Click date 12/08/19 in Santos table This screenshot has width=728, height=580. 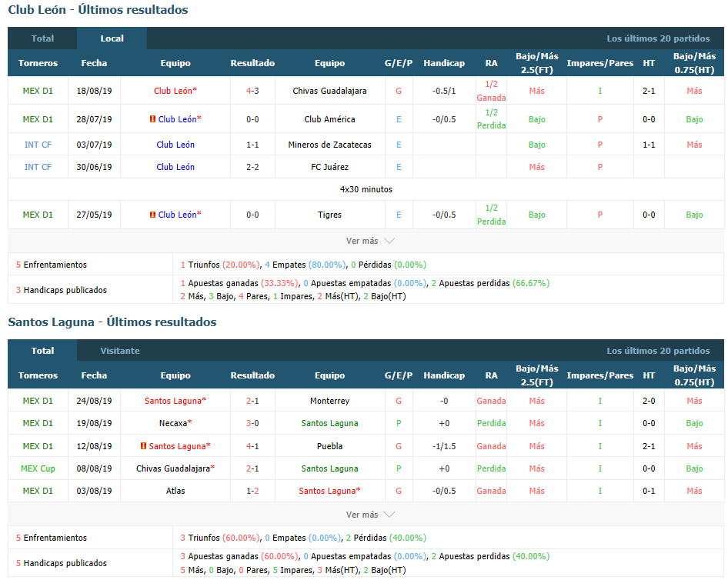coord(94,446)
